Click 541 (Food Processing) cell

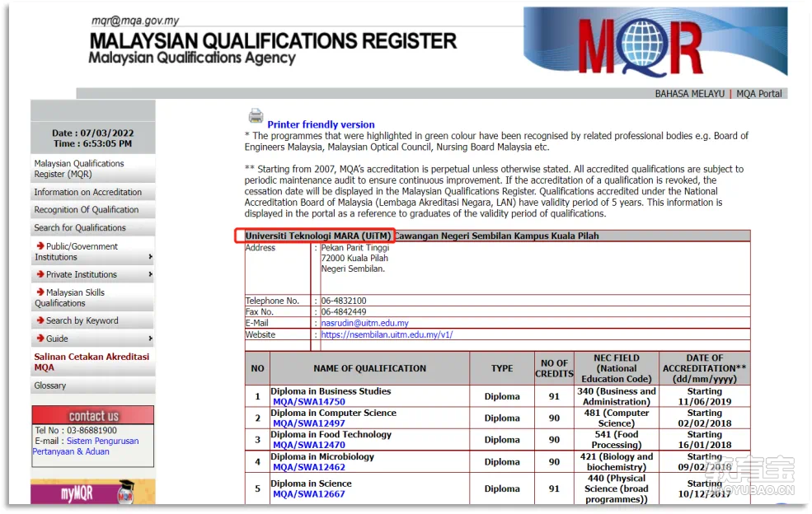(617, 440)
